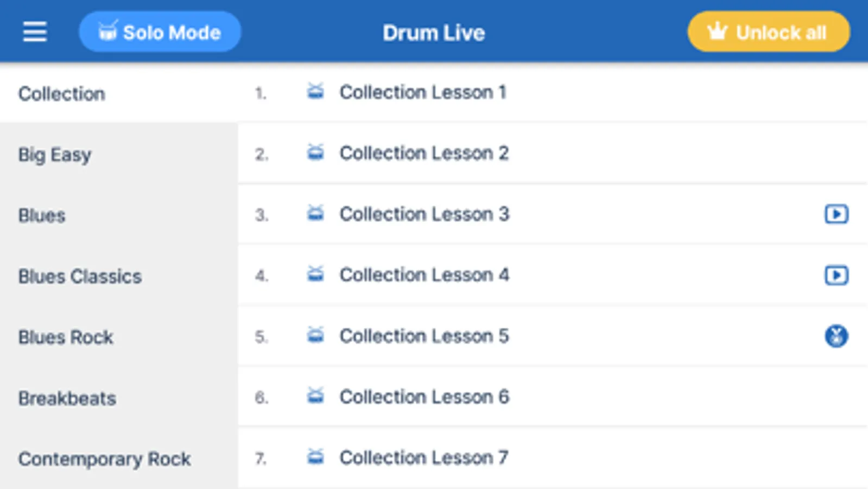Switch to Solo Mode
868x489 pixels.
point(160,32)
